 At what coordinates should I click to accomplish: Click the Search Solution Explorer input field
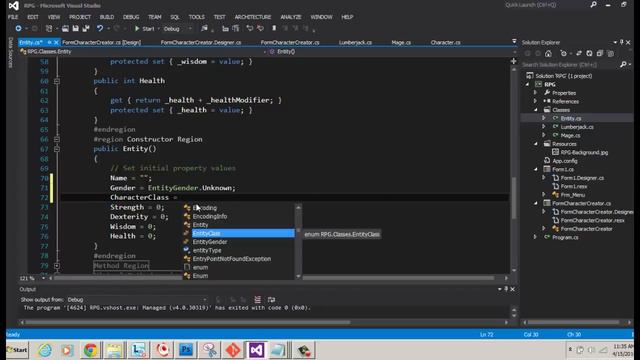(x=570, y=64)
